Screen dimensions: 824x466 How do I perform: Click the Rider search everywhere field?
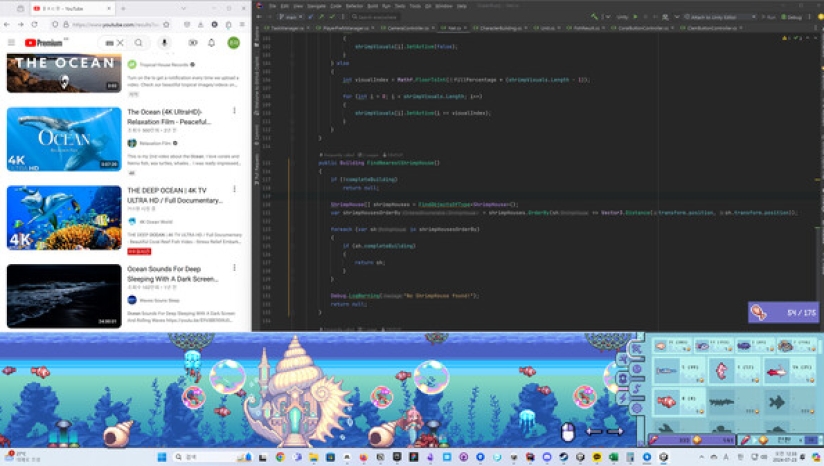[373, 17]
